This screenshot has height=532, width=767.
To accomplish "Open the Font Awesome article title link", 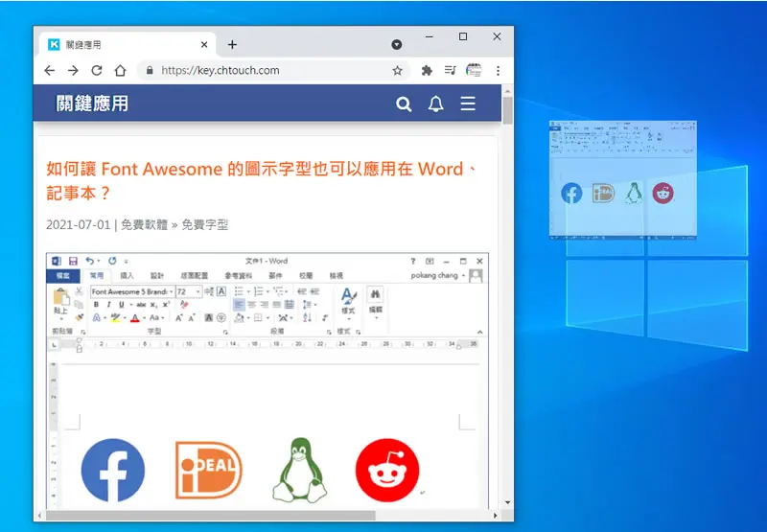I will pos(262,180).
